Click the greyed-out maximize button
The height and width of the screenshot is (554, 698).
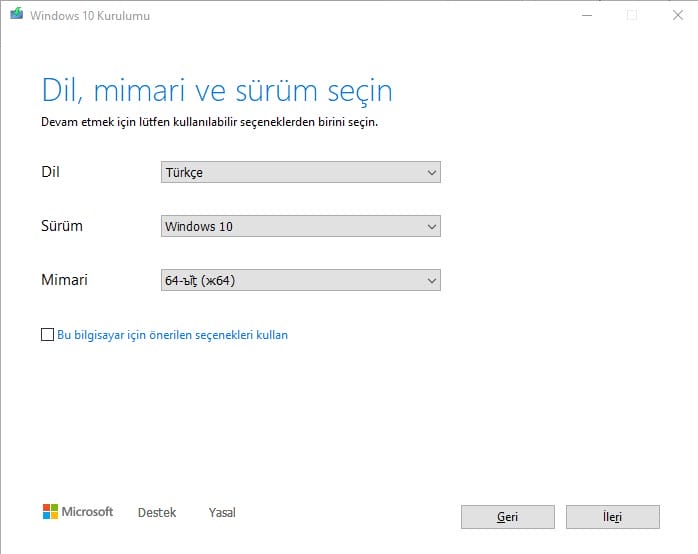[x=631, y=15]
